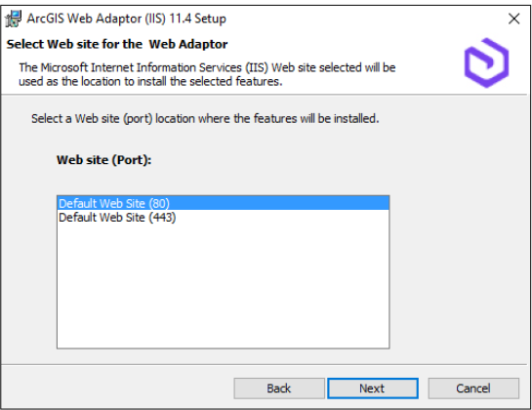Go back with the Back button
This screenshot has height=410, width=532.
tap(279, 389)
